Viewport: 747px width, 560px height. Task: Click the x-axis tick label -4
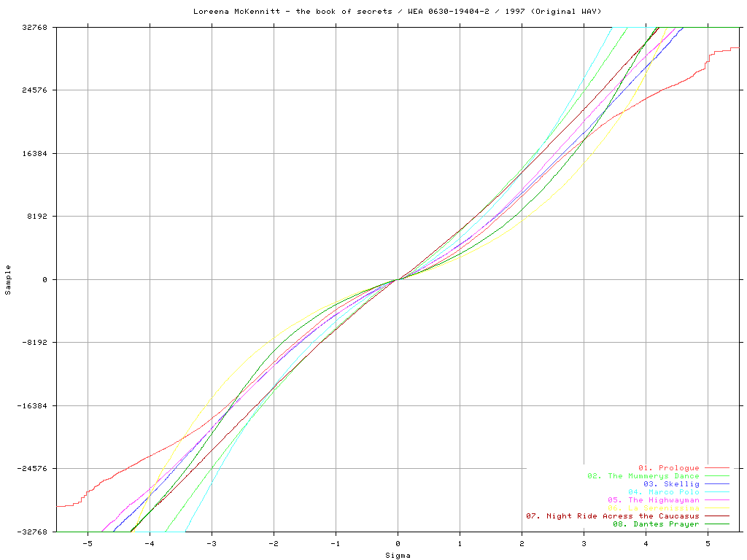coord(150,543)
